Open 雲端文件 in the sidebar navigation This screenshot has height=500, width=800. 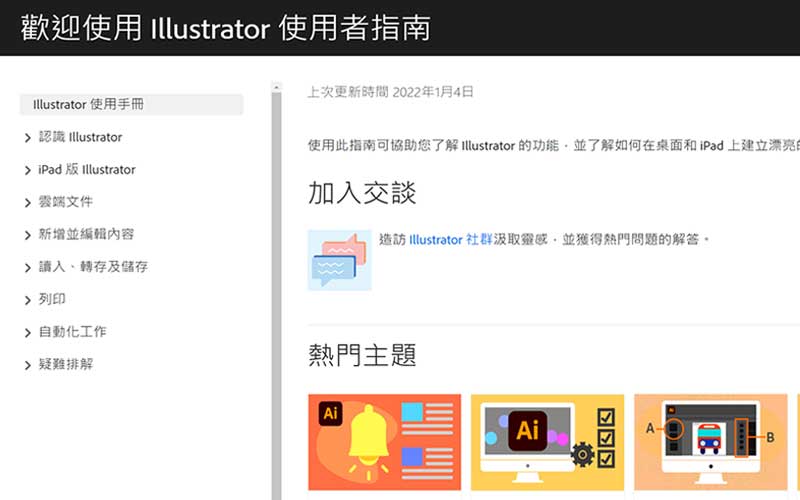click(x=66, y=202)
